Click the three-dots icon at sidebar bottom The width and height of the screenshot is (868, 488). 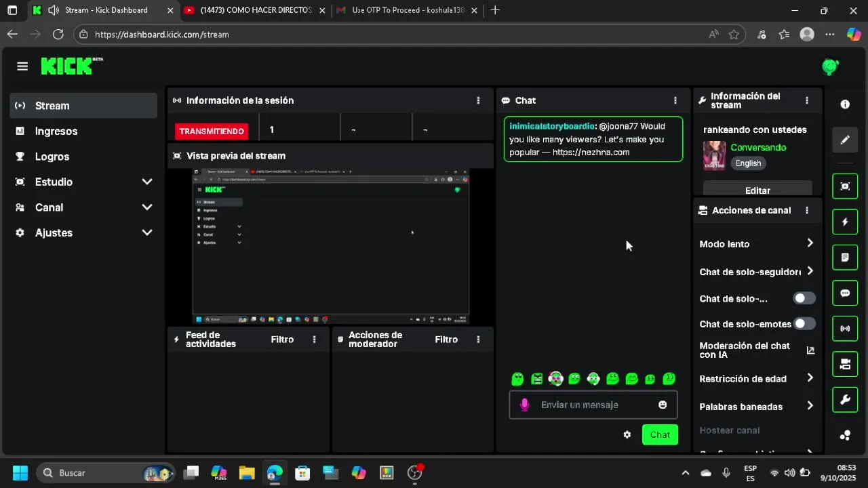click(845, 435)
